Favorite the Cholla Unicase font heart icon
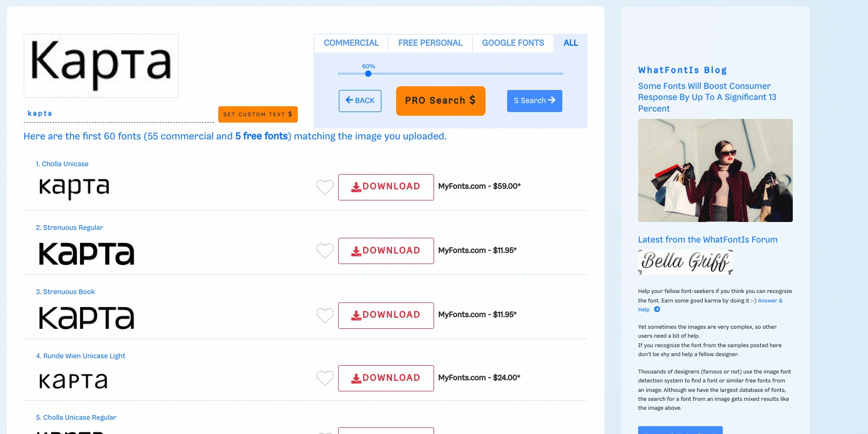This screenshot has height=434, width=868. pos(325,187)
